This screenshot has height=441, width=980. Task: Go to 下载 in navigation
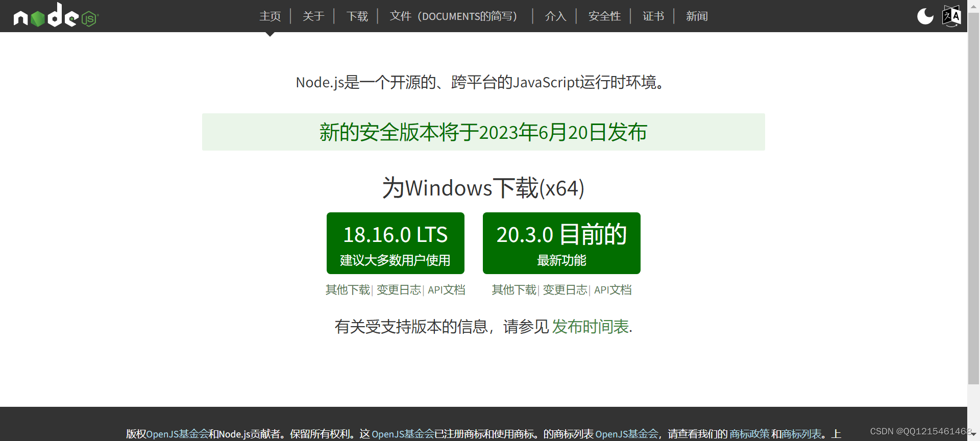point(357,16)
